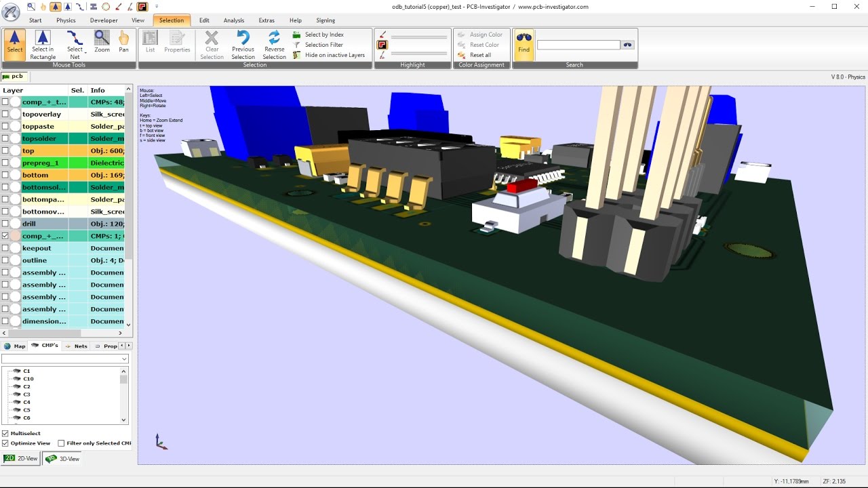Switch to 2D-View
Screen dimensions: 868x488
(x=21, y=459)
